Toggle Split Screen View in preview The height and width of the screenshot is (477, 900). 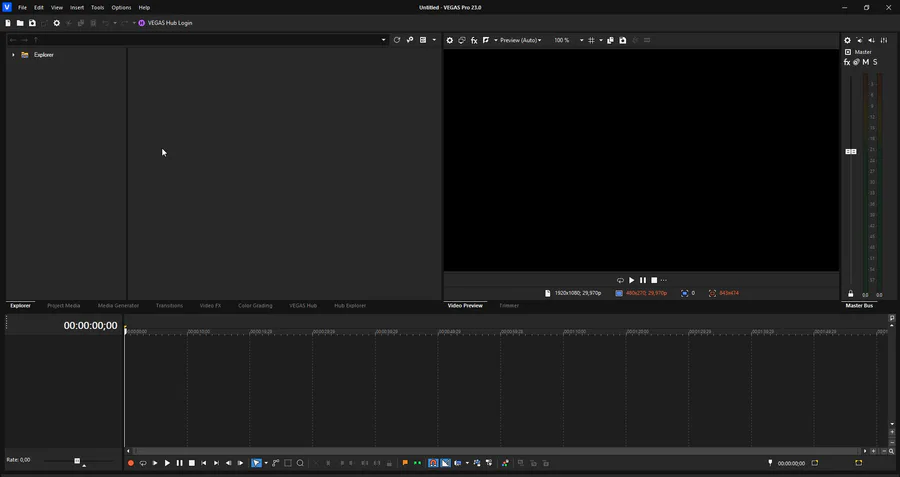tap(486, 40)
